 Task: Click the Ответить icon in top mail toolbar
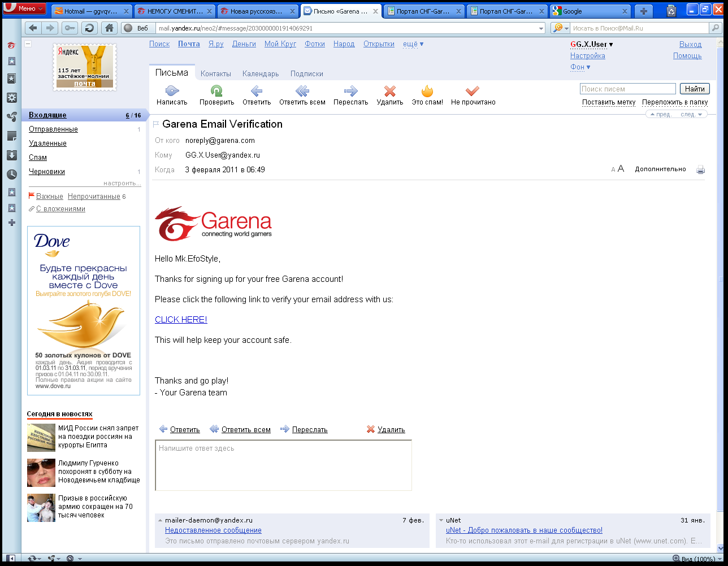pos(257,90)
